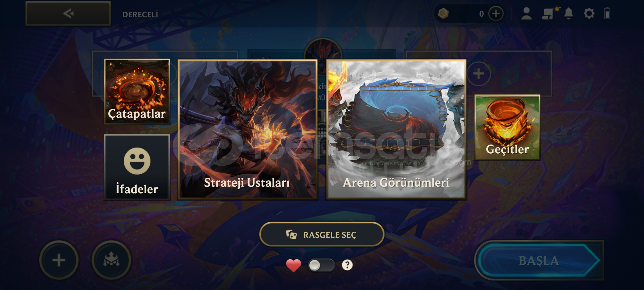Click the empty plus slot at top right
This screenshot has height=290, width=644.
479,74
